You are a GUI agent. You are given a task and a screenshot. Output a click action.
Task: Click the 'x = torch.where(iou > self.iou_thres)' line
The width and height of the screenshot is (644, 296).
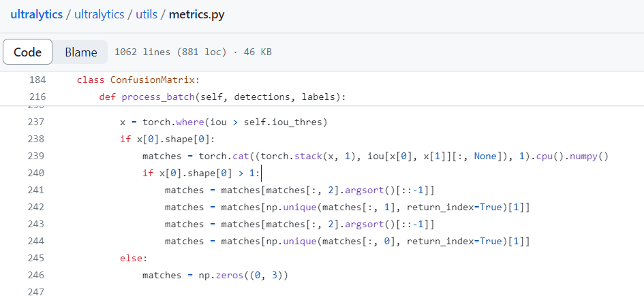pyautogui.click(x=224, y=122)
